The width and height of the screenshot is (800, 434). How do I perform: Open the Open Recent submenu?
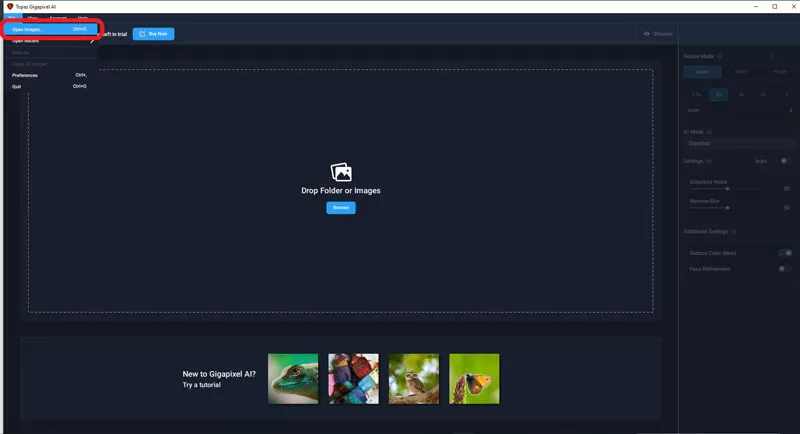[x=51, y=41]
